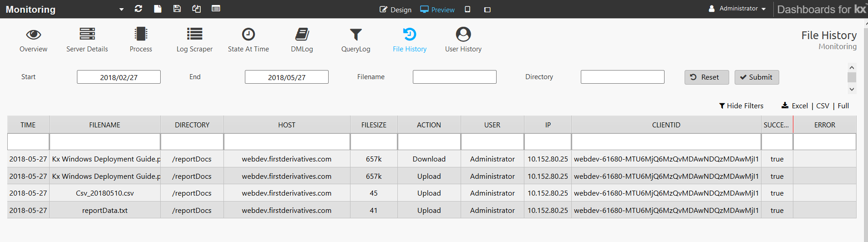
Task: Click the Filename filter input
Action: tap(455, 77)
